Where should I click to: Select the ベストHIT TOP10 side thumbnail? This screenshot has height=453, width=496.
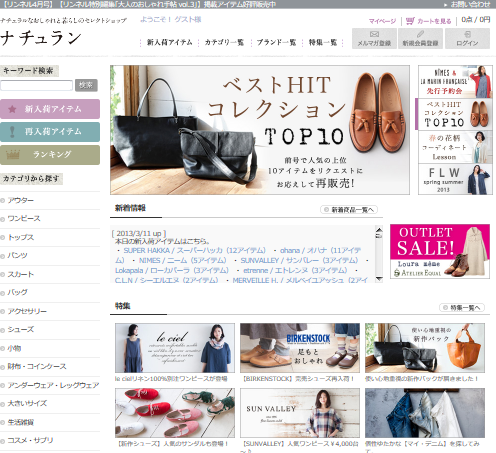[455, 114]
